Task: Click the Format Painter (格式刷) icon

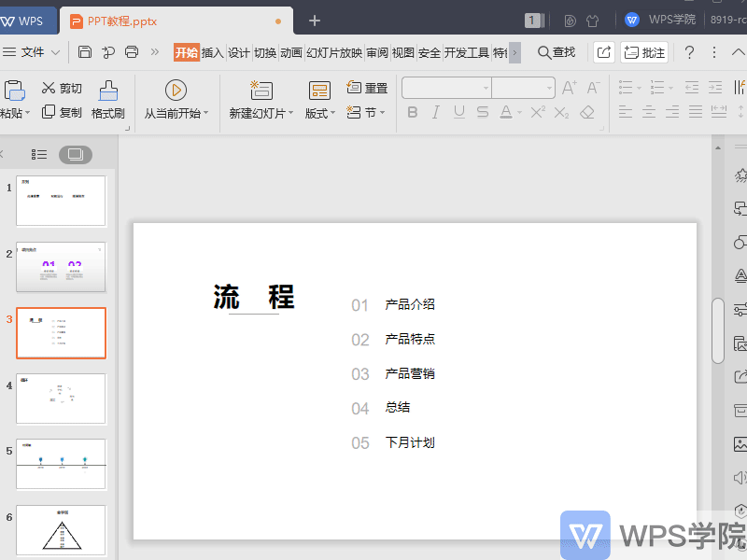Action: (108, 91)
